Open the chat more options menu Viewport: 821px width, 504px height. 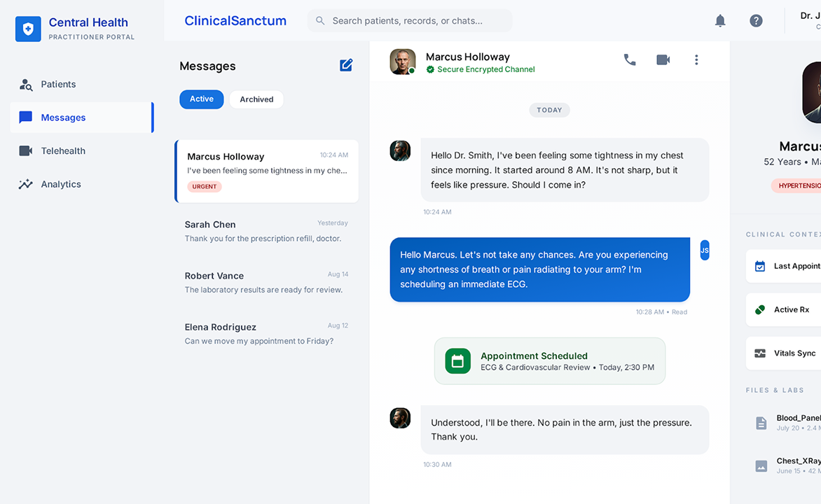pyautogui.click(x=696, y=60)
